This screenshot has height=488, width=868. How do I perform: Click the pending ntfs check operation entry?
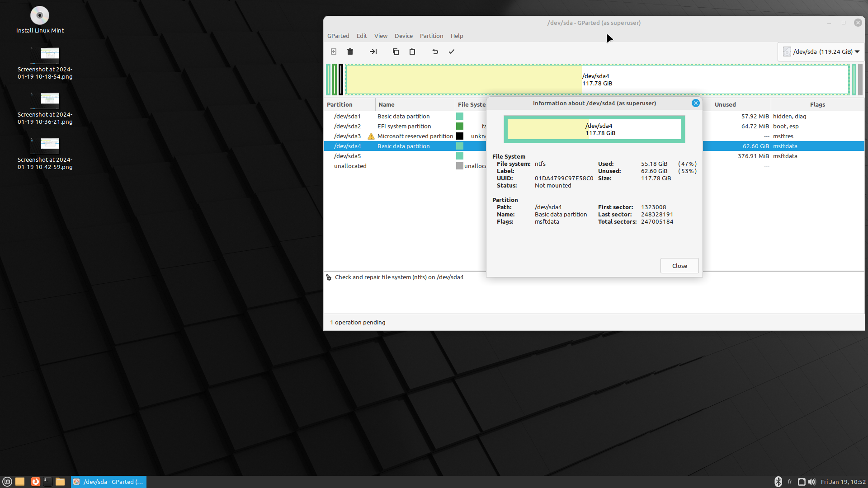click(x=399, y=277)
